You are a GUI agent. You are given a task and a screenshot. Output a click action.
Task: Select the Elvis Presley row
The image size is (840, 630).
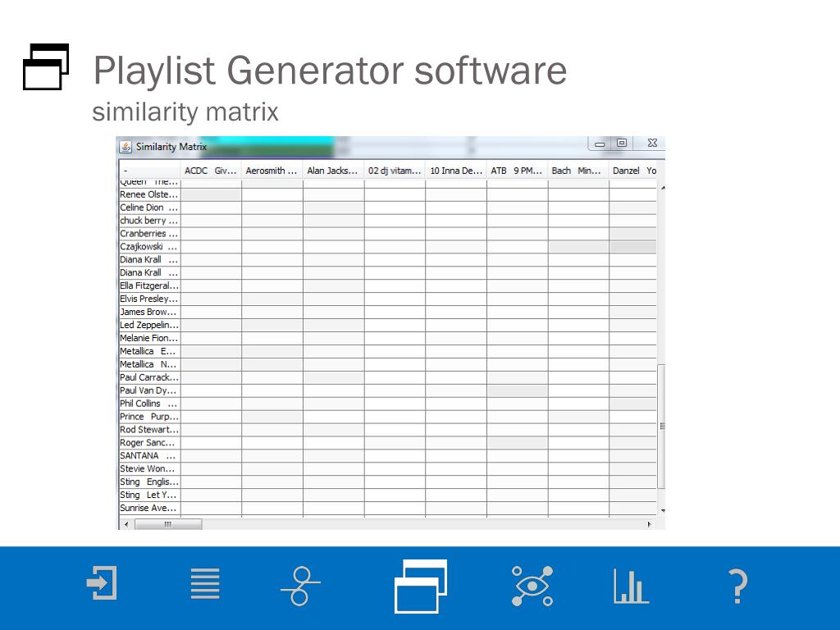388,299
